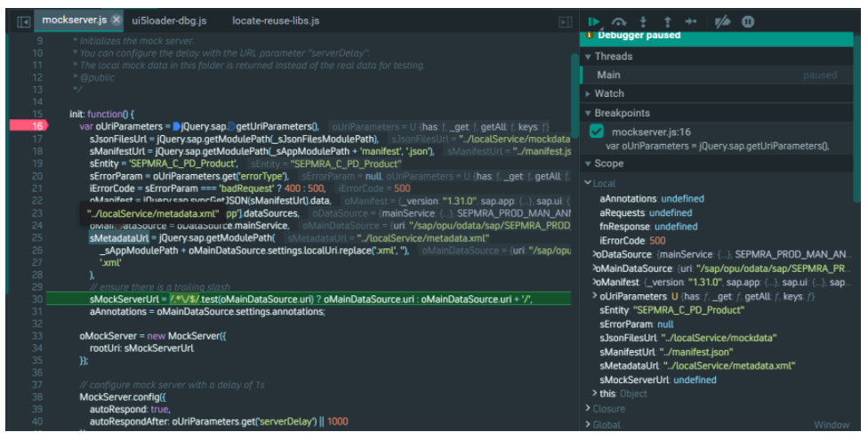Deactivate breakpoints icon
The height and width of the screenshot is (448, 868).
[x=722, y=21]
